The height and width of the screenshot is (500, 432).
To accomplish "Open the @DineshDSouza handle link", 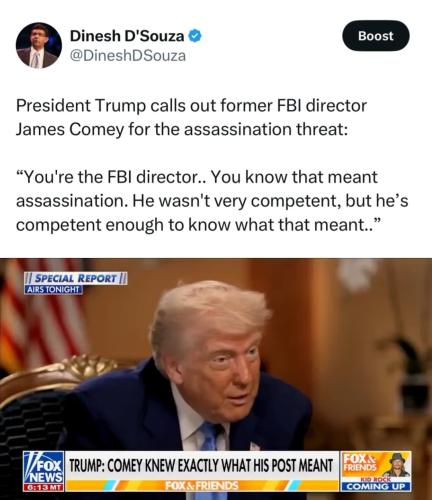I will click(x=128, y=56).
